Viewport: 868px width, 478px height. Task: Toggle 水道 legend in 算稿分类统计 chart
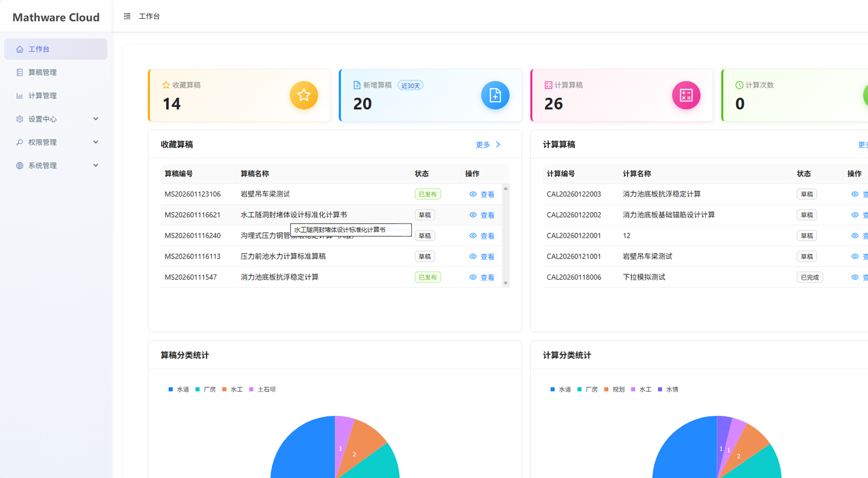click(178, 389)
